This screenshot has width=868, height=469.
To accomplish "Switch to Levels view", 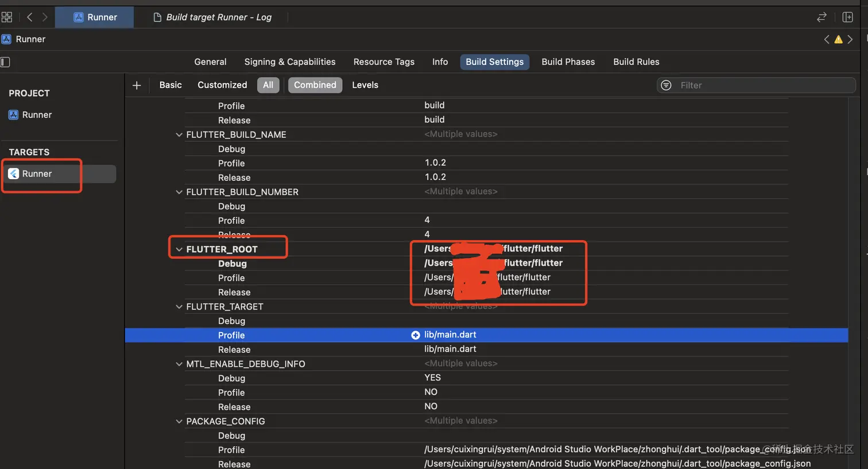I will click(x=365, y=85).
